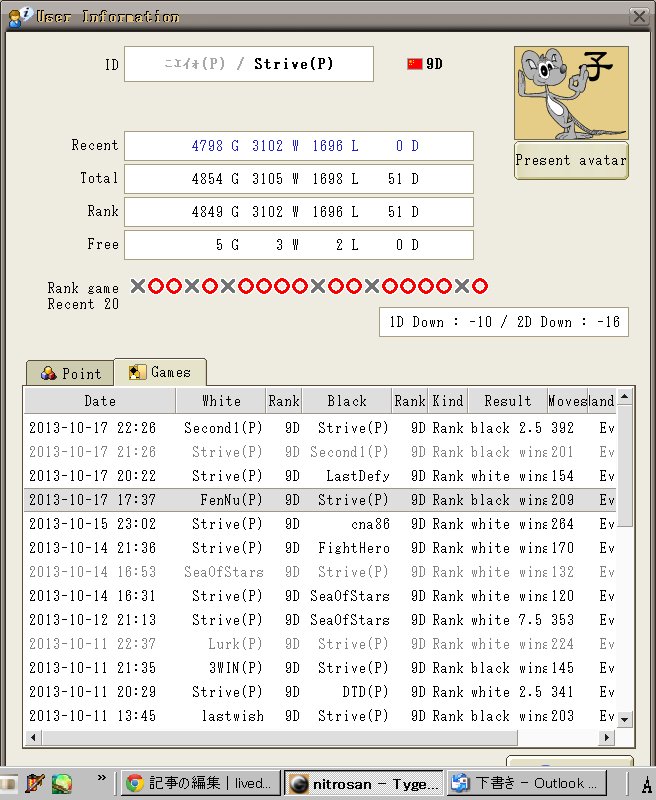Image resolution: width=656 pixels, height=800 pixels.
Task: Click the games list scroll-up arrow
Action: (x=625, y=396)
